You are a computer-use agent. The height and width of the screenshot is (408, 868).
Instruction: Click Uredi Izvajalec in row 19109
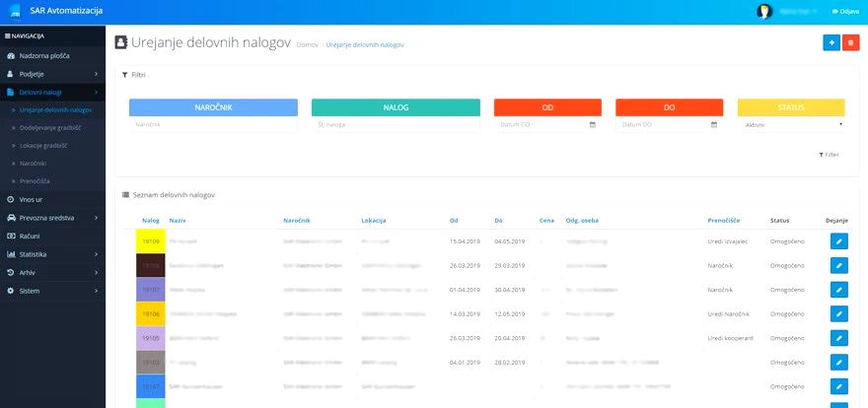(x=728, y=241)
